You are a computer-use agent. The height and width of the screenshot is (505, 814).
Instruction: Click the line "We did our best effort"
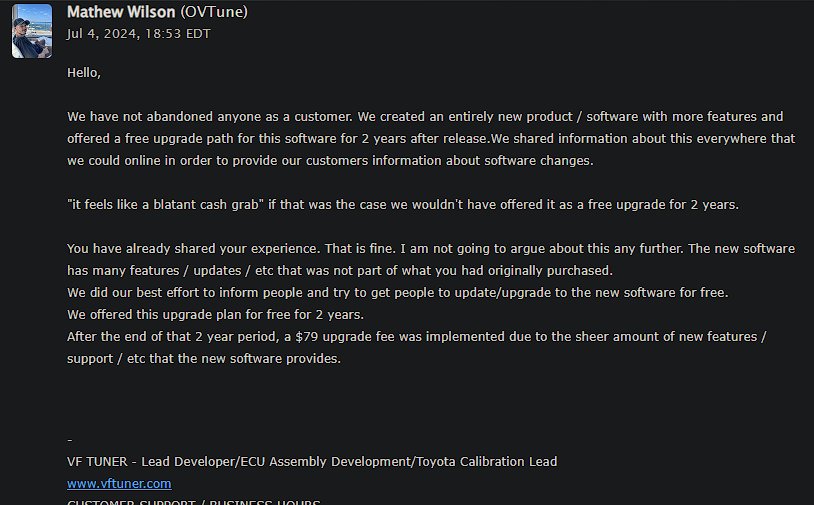398,293
